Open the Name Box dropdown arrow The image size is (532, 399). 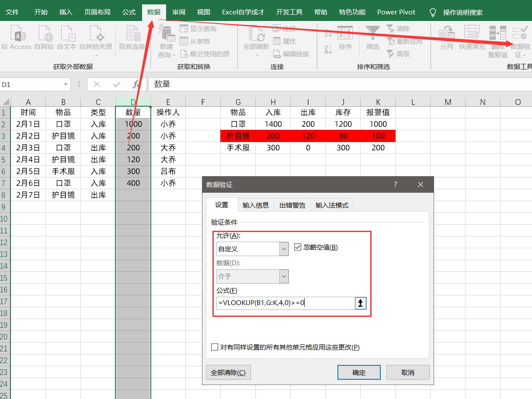pos(66,84)
